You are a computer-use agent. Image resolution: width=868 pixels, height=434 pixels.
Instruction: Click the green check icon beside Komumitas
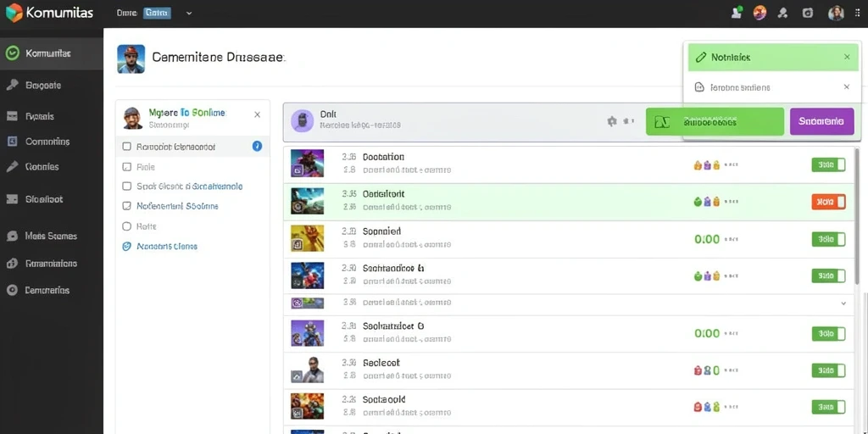point(12,53)
